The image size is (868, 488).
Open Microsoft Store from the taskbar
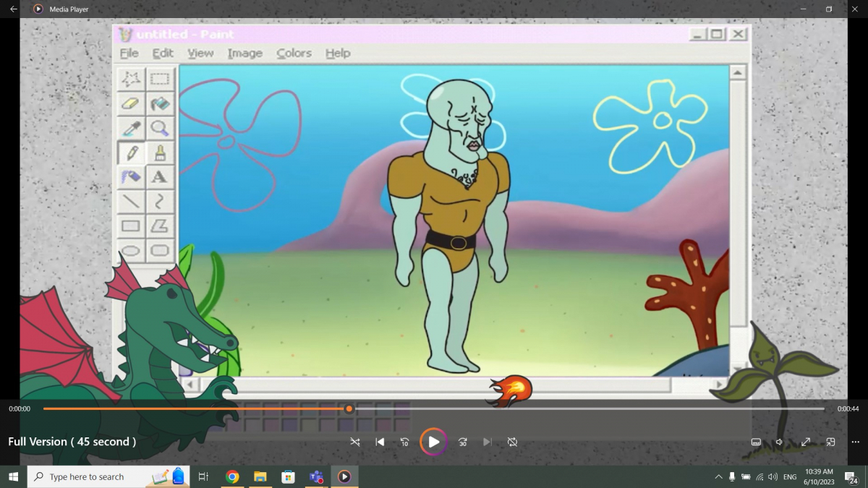point(288,476)
